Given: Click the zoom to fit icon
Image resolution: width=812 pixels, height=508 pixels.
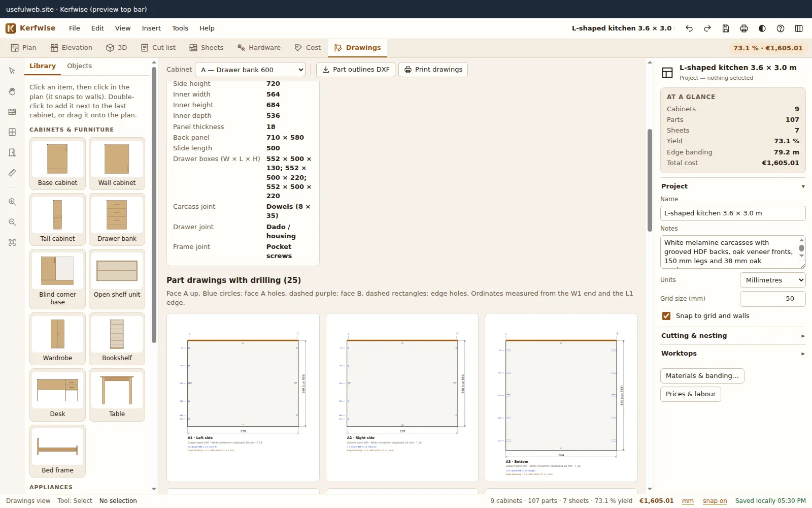Looking at the screenshot, I should pos(12,243).
